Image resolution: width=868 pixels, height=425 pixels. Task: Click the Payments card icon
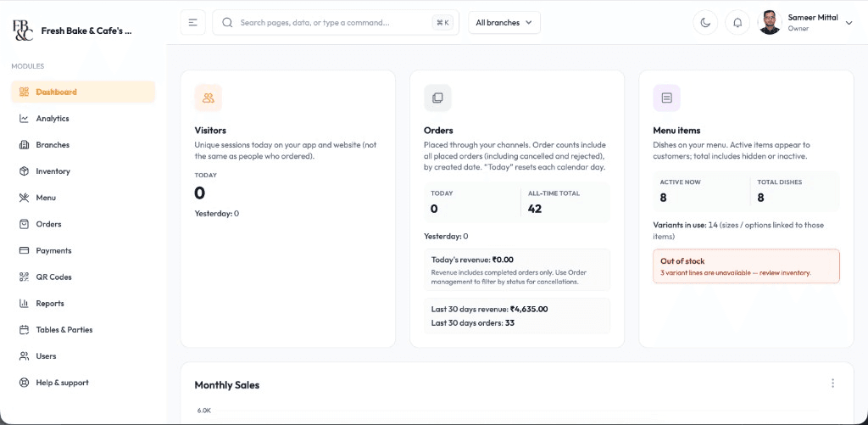pyautogui.click(x=24, y=250)
